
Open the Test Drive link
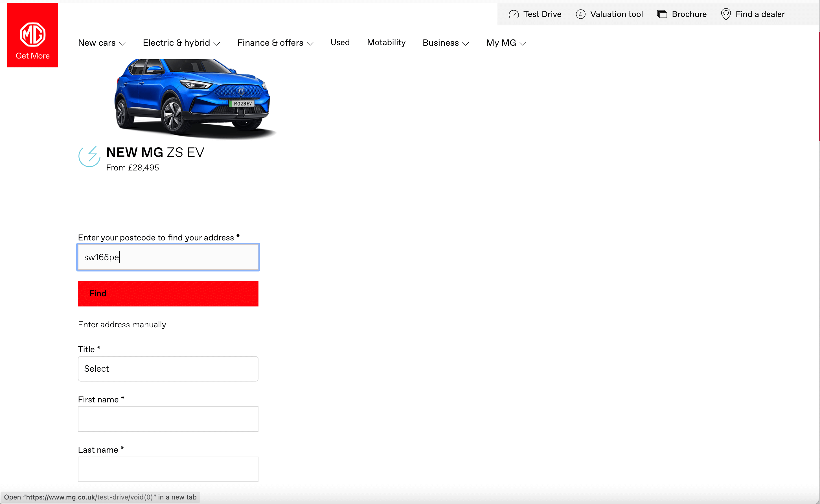pyautogui.click(x=535, y=14)
